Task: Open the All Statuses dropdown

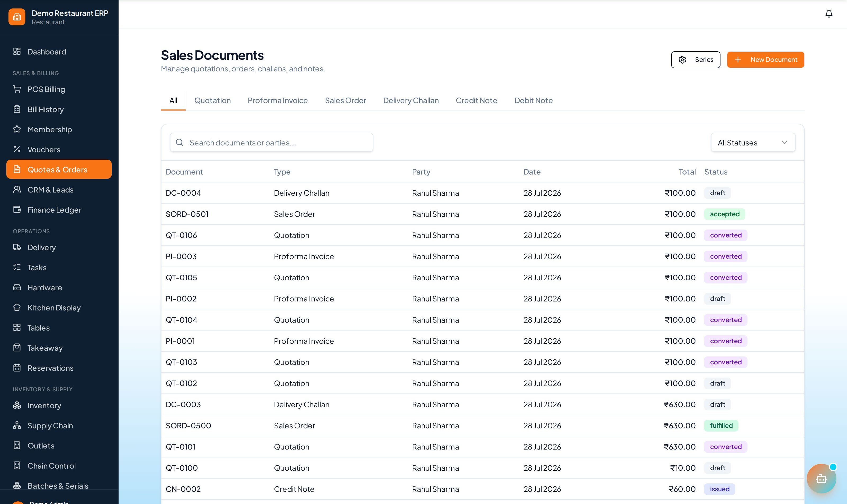Action: 753,142
